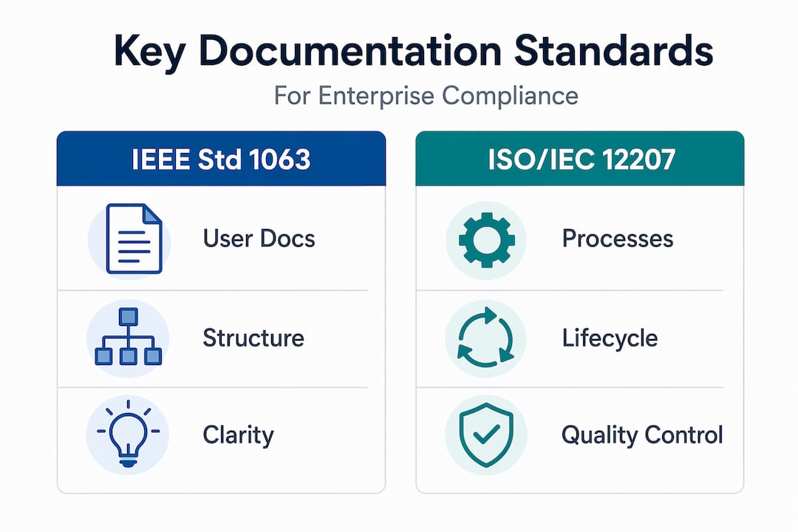
Task: Click the Quality Control label
Action: click(x=642, y=435)
